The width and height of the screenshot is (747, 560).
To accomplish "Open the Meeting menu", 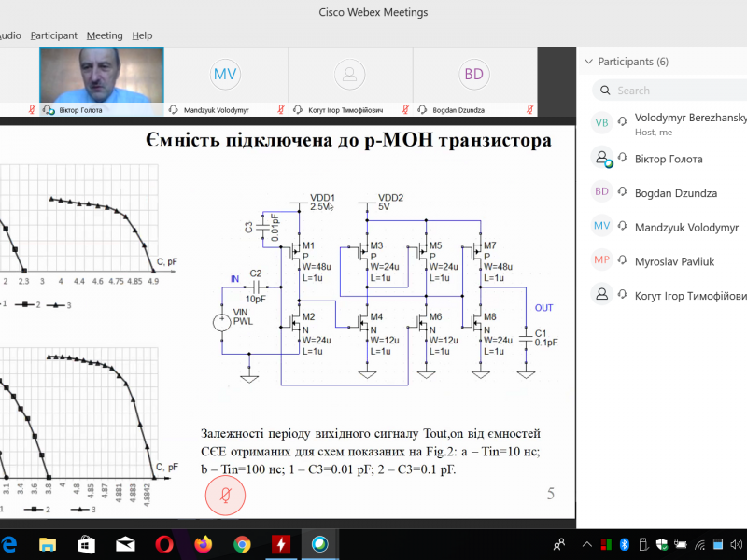I will 105,35.
